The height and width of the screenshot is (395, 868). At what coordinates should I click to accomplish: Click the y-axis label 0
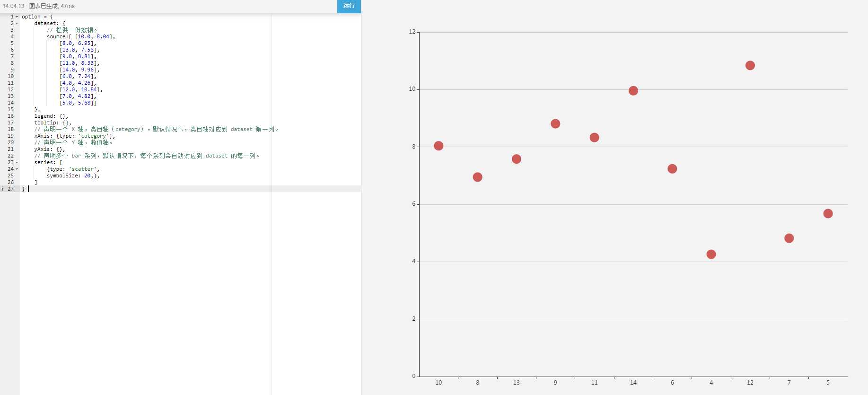(x=413, y=376)
